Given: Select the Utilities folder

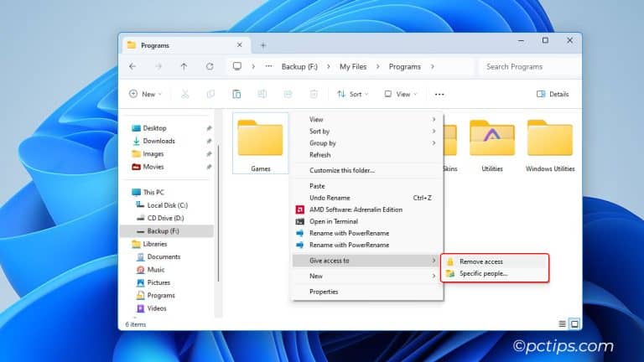Looking at the screenshot, I should tap(492, 146).
